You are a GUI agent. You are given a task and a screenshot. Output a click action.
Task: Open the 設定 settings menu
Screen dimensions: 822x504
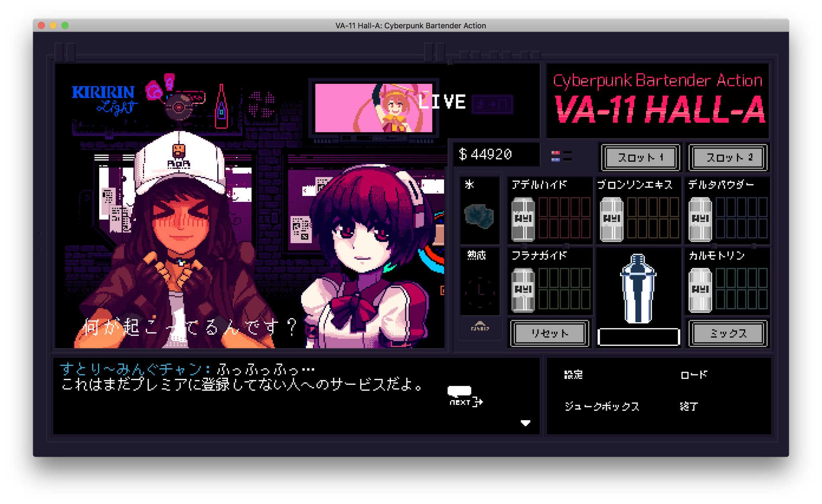click(574, 374)
